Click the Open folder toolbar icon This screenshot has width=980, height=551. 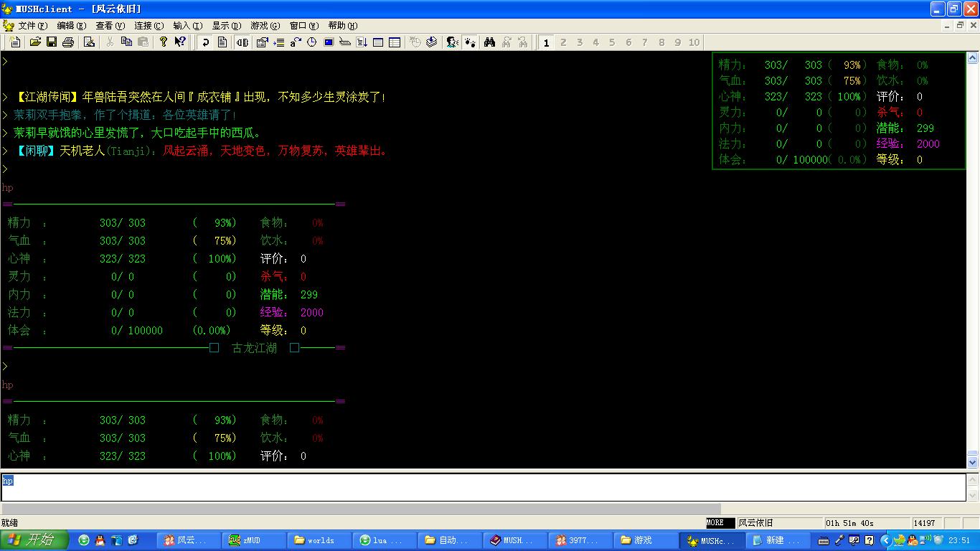pyautogui.click(x=35, y=42)
